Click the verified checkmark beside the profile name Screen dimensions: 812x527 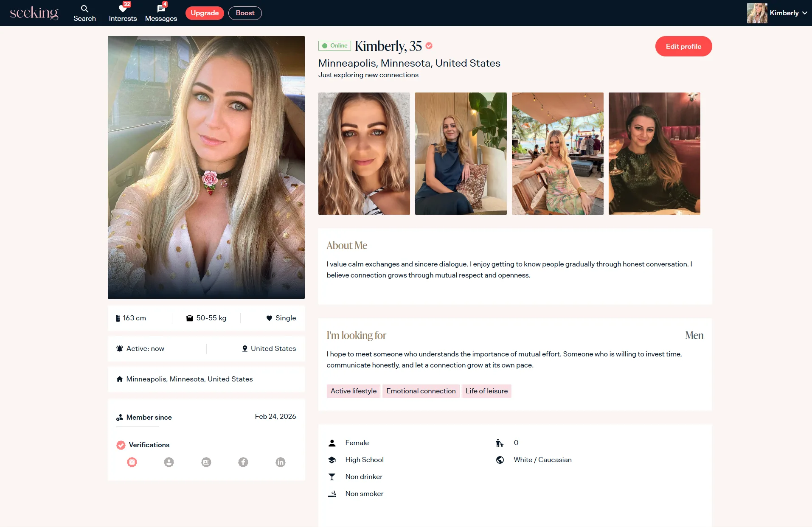429,46
